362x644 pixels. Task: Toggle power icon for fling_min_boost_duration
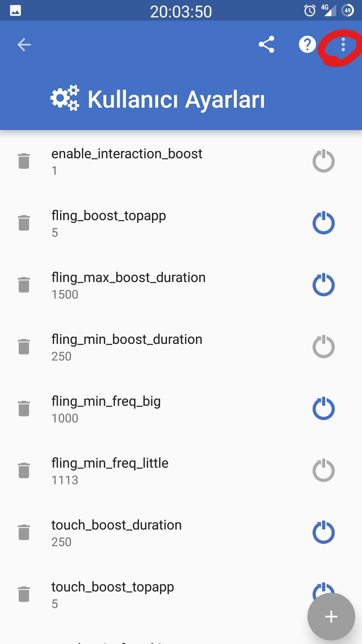(x=324, y=347)
